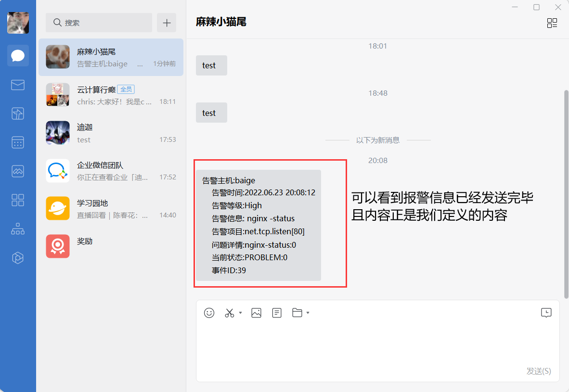Image resolution: width=569 pixels, height=392 pixels.
Task: Open the 迪迦 conversation
Action: pyautogui.click(x=111, y=133)
